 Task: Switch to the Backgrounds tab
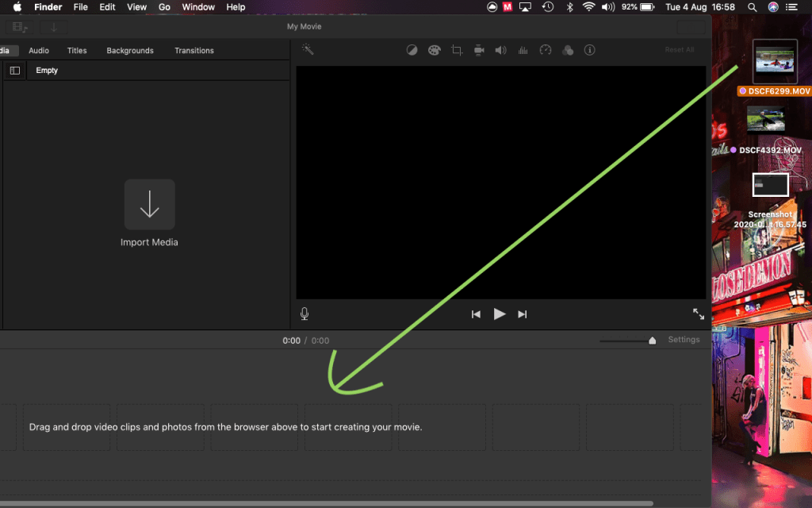130,51
